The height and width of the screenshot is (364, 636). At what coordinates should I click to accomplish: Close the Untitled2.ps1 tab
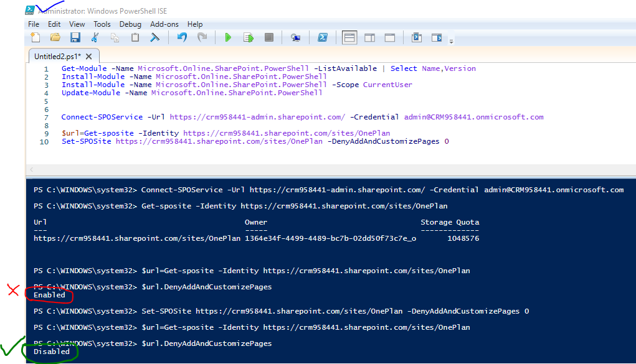click(x=89, y=57)
